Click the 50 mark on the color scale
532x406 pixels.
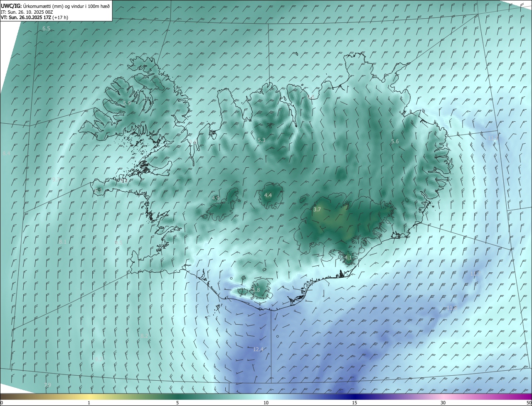529,403
